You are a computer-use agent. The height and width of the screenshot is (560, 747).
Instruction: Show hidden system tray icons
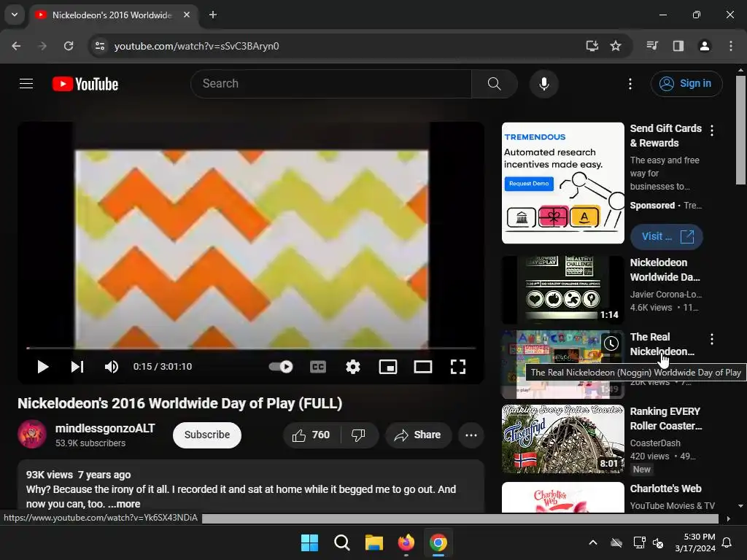tap(593, 542)
